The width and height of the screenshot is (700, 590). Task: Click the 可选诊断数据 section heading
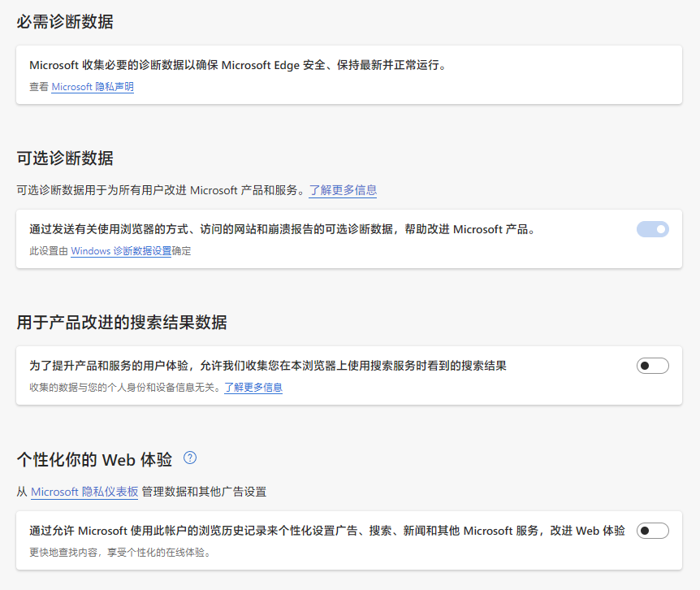tap(65, 158)
